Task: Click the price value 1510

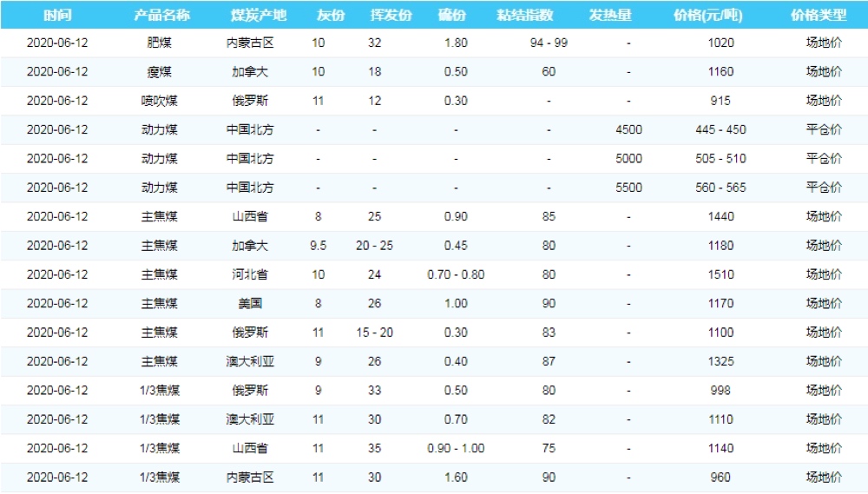Action: pyautogui.click(x=720, y=274)
